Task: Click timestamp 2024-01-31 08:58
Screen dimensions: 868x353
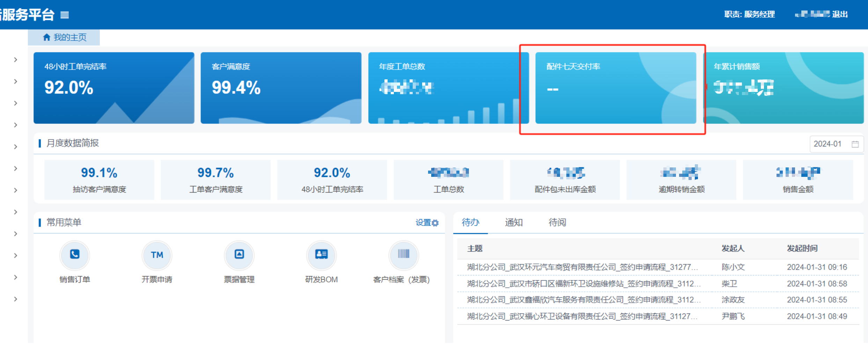Action: point(817,284)
